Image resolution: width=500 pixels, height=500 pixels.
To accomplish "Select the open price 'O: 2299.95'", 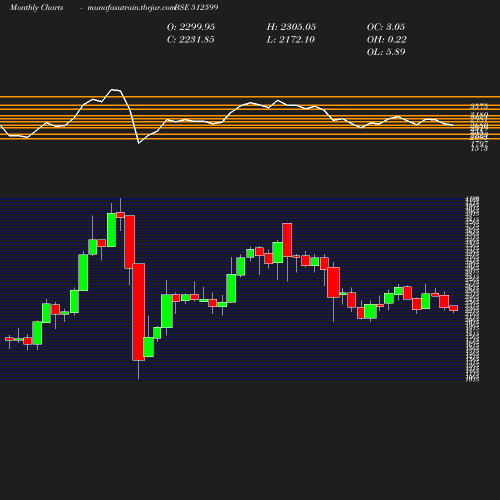I will [x=191, y=27].
